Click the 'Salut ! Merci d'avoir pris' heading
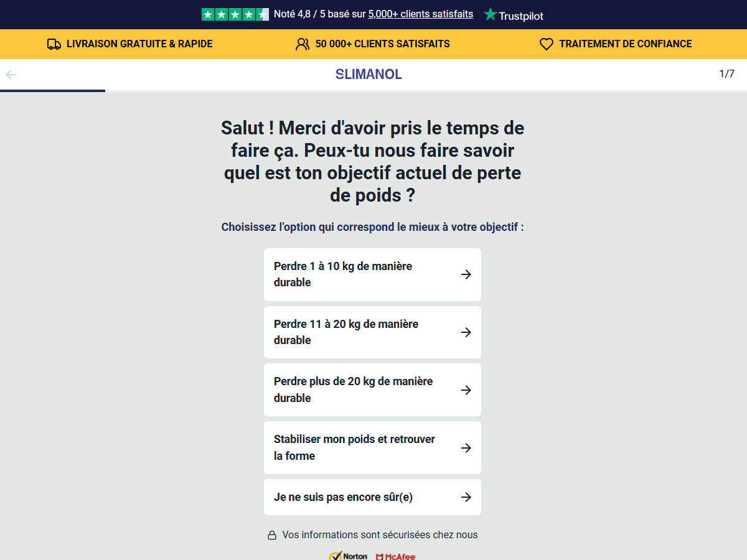Viewport: 747px width, 560px height. pyautogui.click(x=372, y=162)
